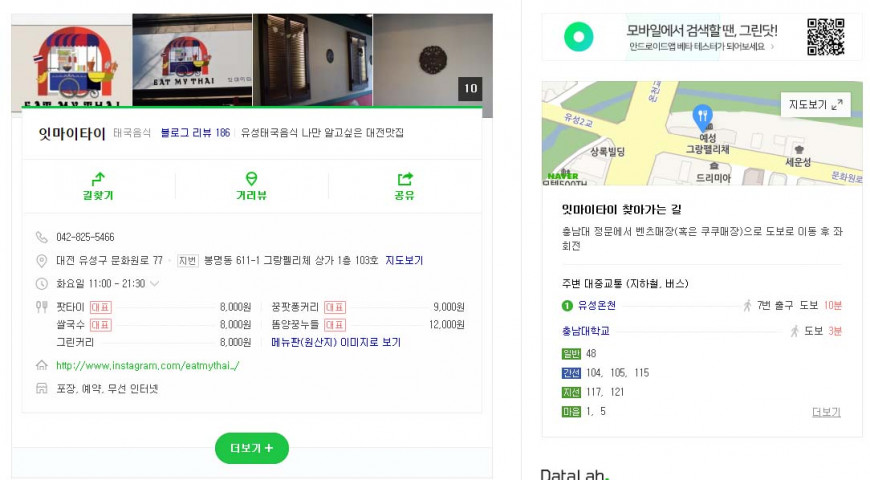Expand business hours chevron next to 21:30
870x480 pixels.
tap(155, 284)
